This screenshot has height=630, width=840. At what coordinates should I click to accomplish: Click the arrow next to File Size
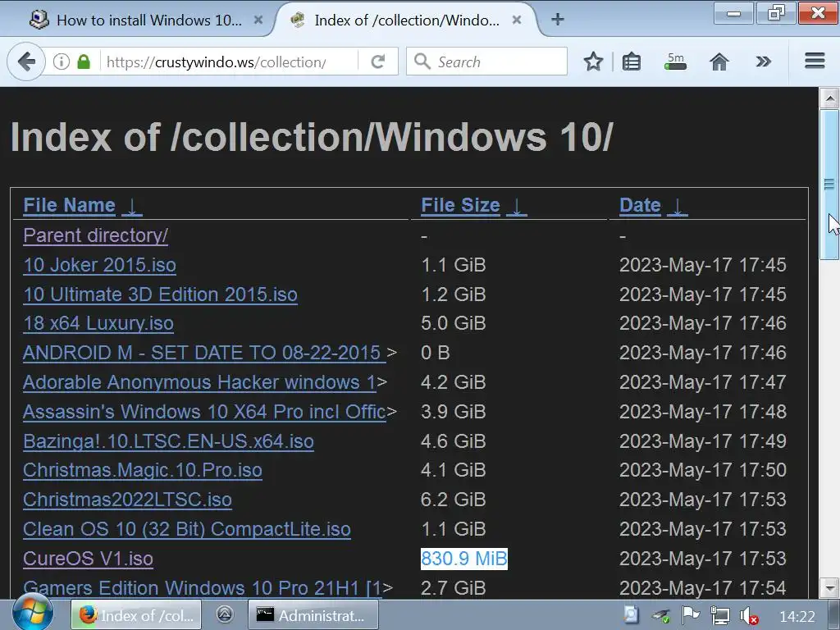[517, 207]
